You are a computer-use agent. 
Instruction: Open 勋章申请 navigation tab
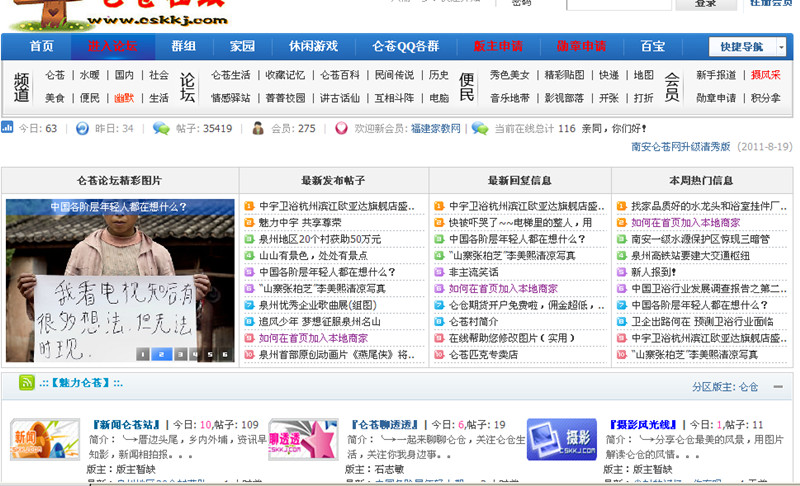point(581,46)
